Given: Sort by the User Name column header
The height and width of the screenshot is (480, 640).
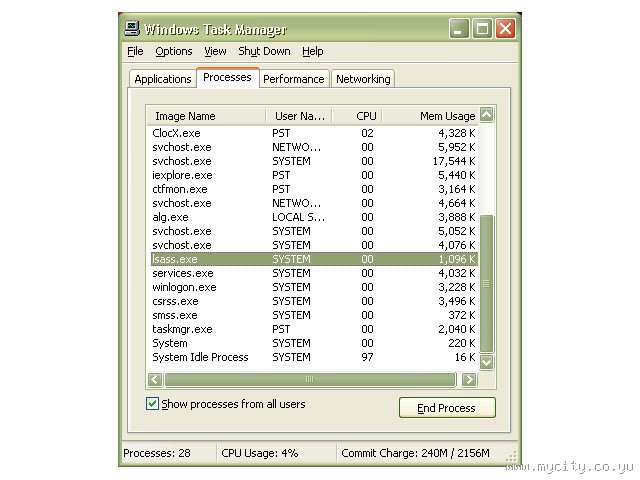Looking at the screenshot, I should (x=299, y=116).
